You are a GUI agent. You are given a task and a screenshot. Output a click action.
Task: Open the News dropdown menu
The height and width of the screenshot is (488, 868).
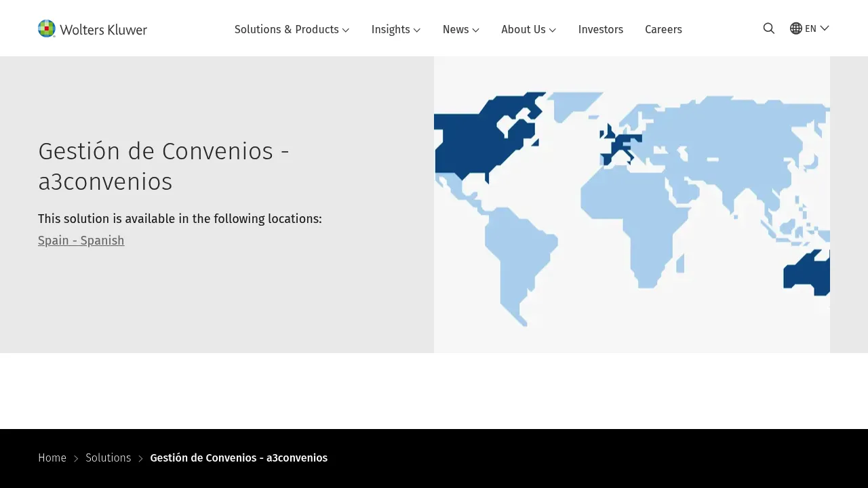coord(461,29)
